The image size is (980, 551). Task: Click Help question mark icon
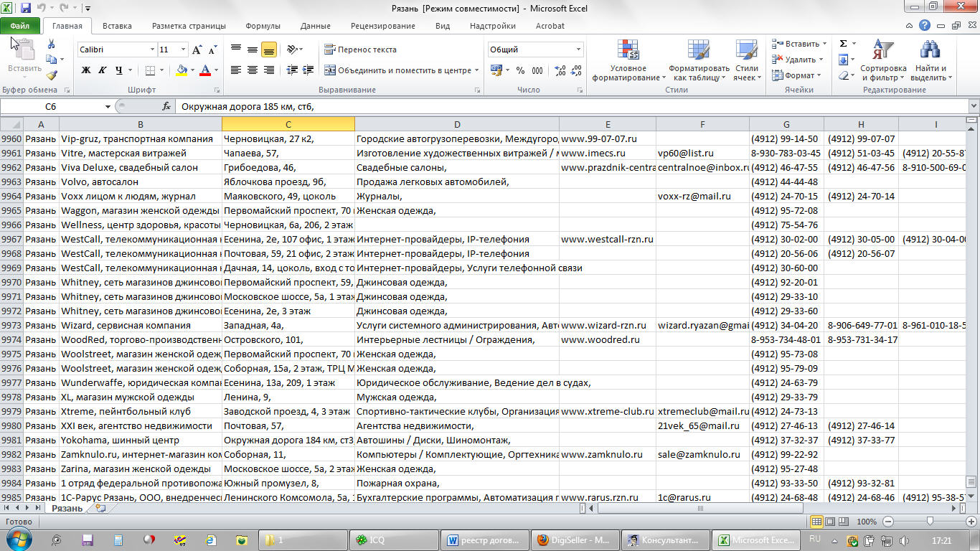(925, 26)
